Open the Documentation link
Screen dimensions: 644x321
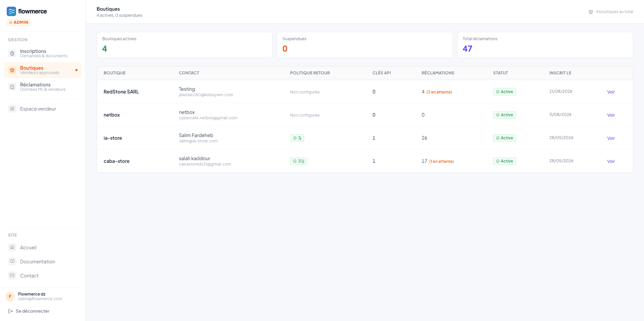(43, 261)
